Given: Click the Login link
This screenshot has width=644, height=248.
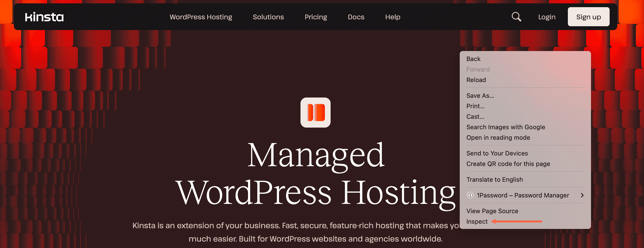Looking at the screenshot, I should pyautogui.click(x=547, y=17).
